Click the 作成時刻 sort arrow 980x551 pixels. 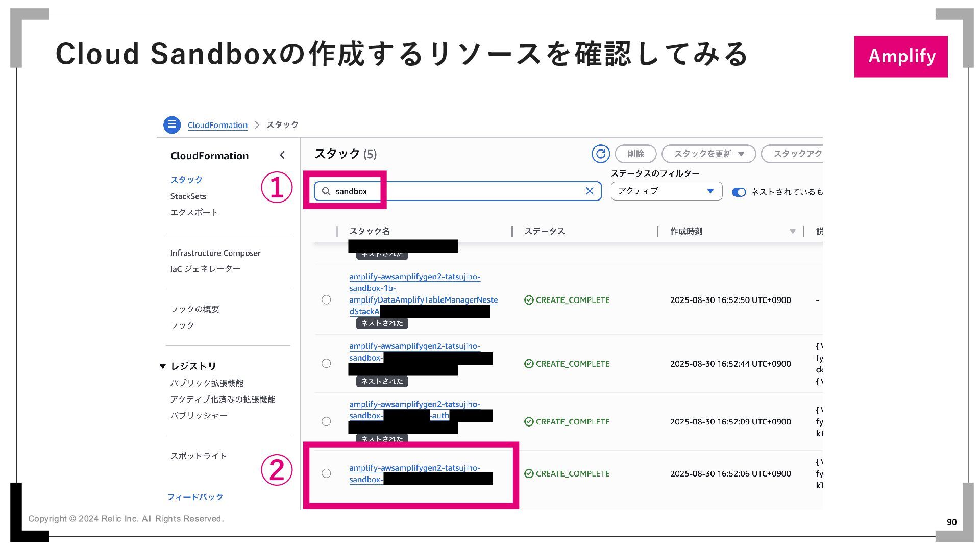click(792, 232)
